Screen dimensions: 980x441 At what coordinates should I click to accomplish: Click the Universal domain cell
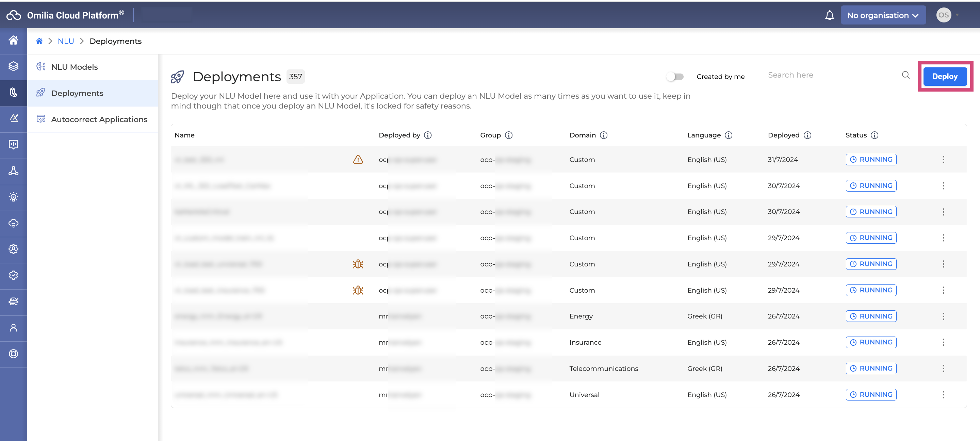tap(584, 395)
